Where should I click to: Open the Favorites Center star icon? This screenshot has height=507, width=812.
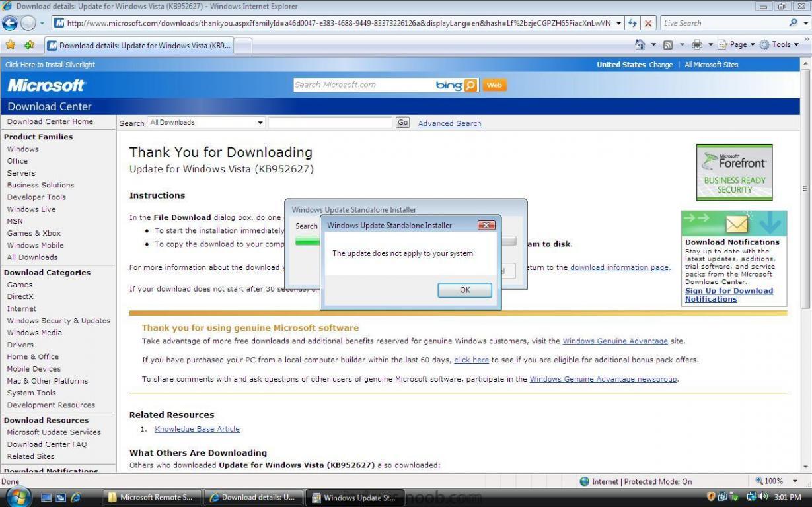(x=11, y=45)
